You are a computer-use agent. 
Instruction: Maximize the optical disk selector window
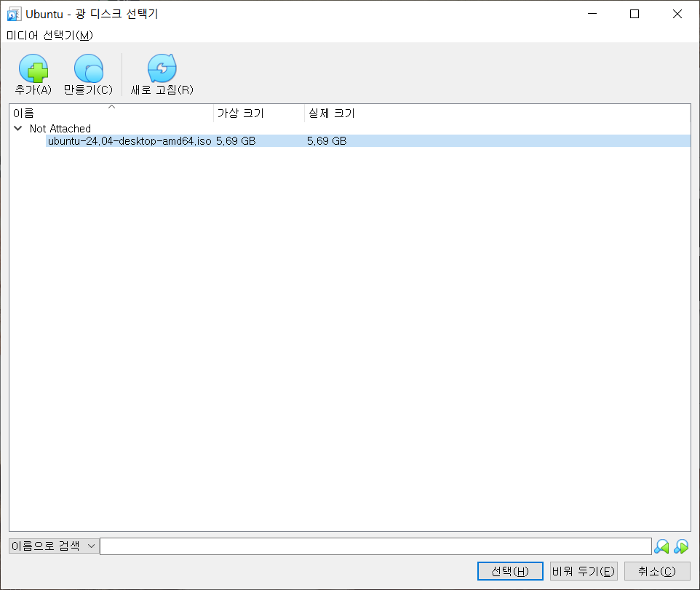pos(635,14)
